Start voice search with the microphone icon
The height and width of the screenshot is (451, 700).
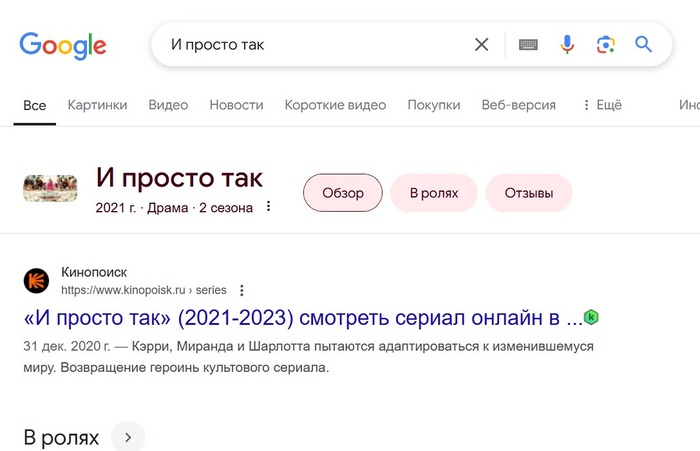[567, 44]
